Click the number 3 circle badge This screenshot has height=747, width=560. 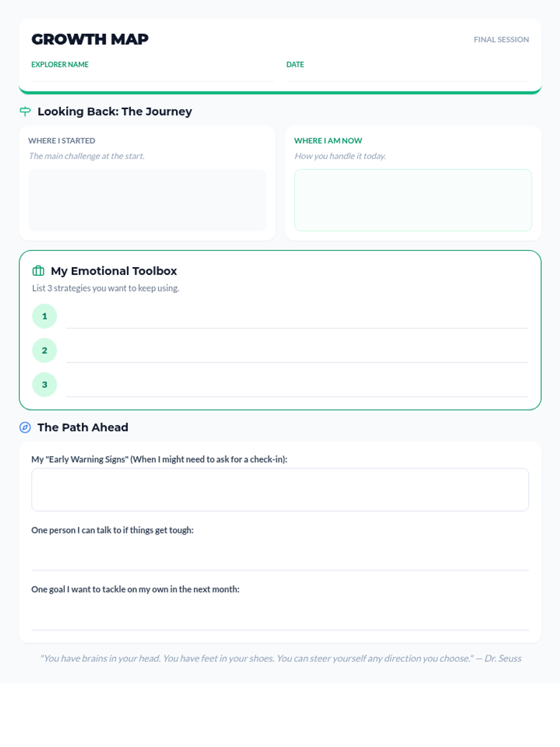[x=44, y=385]
